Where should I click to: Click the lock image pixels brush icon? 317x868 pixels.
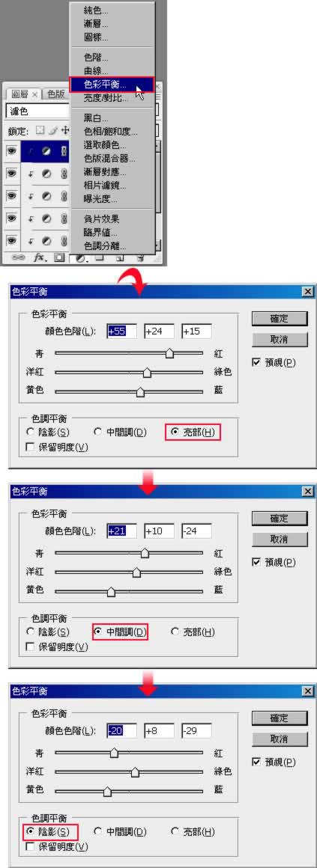click(52, 130)
